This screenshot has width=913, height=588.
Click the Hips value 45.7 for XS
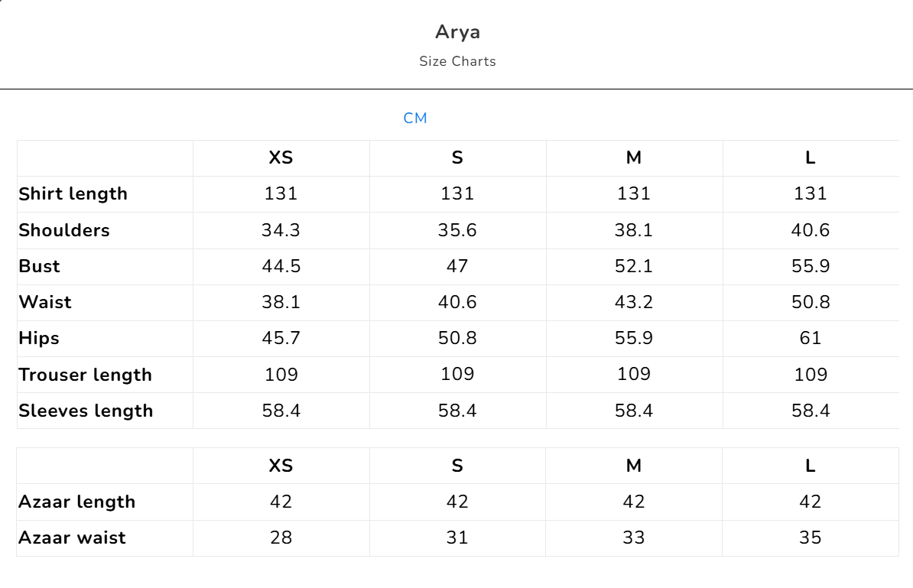click(x=281, y=338)
